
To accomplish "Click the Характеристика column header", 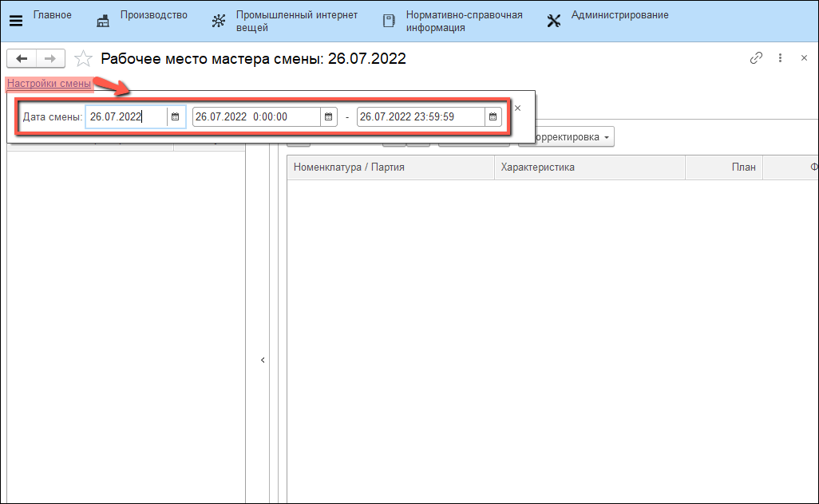I will pos(537,167).
